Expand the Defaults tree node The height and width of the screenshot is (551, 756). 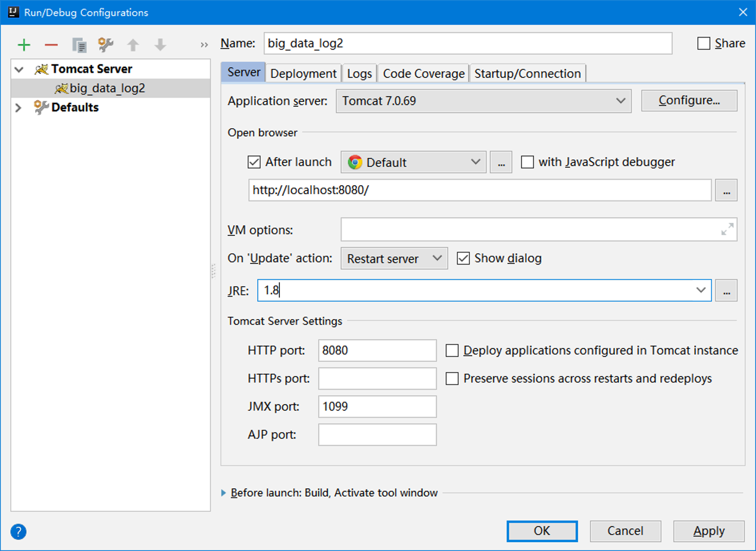18,108
